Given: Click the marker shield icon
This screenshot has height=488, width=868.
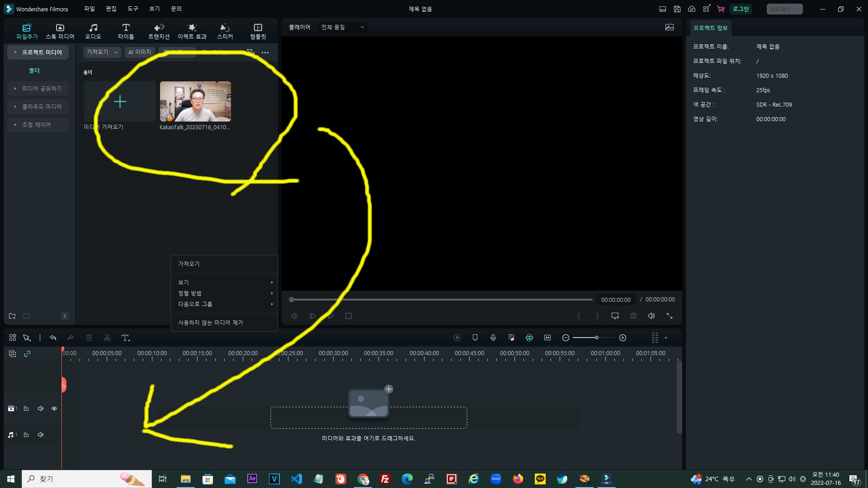Looking at the screenshot, I should pyautogui.click(x=475, y=338).
